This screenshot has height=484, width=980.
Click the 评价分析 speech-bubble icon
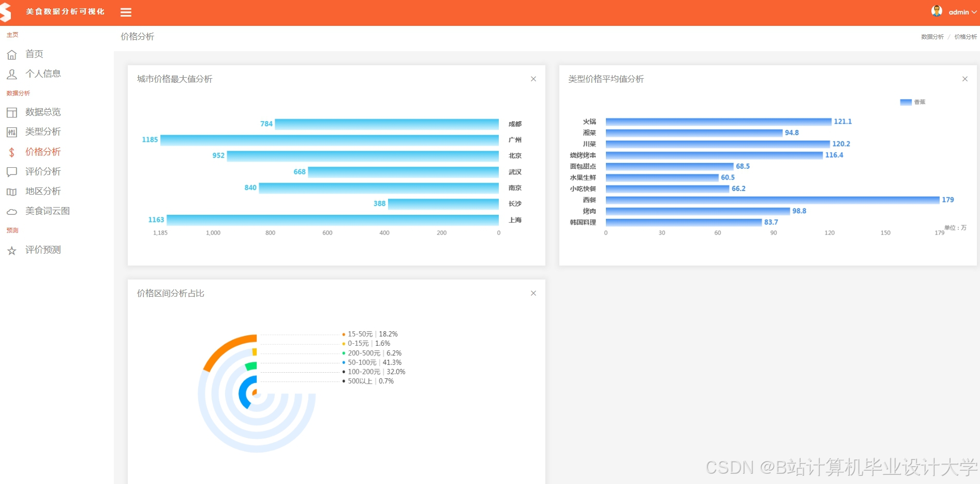click(x=11, y=171)
